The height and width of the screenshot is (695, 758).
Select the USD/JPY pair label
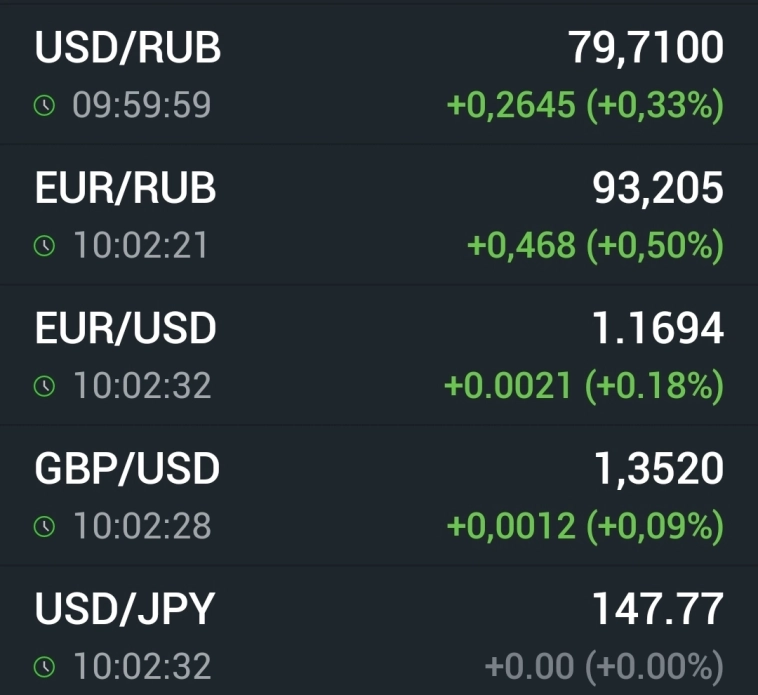(x=125, y=608)
